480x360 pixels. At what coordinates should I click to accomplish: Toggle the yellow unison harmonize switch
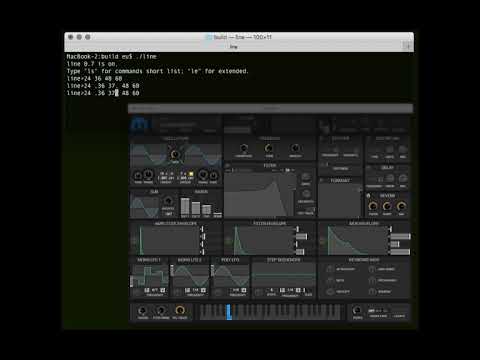pyautogui.click(x=191, y=174)
